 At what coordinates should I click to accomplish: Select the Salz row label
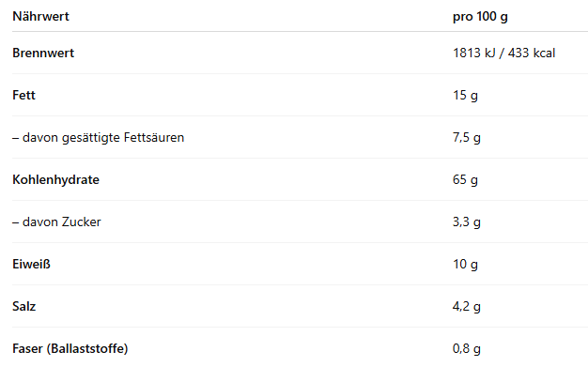tap(25, 306)
